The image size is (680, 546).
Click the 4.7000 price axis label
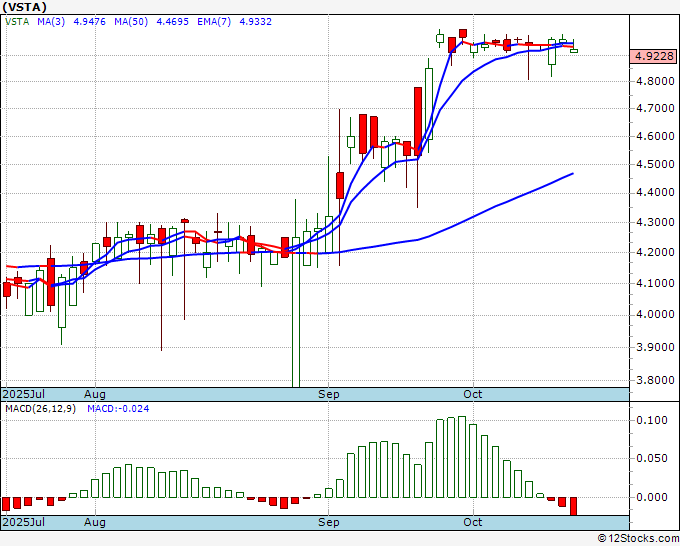pos(655,108)
